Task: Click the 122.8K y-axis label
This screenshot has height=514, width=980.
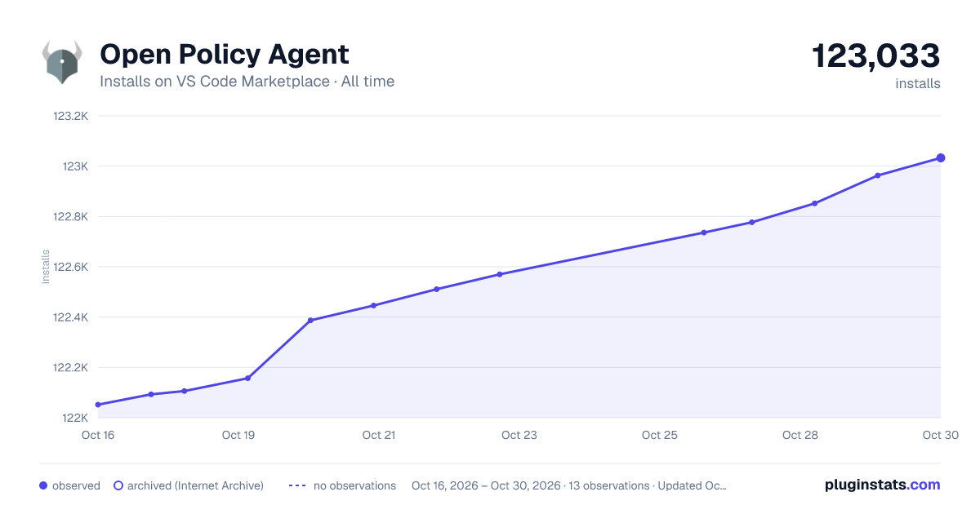Action: click(x=70, y=216)
